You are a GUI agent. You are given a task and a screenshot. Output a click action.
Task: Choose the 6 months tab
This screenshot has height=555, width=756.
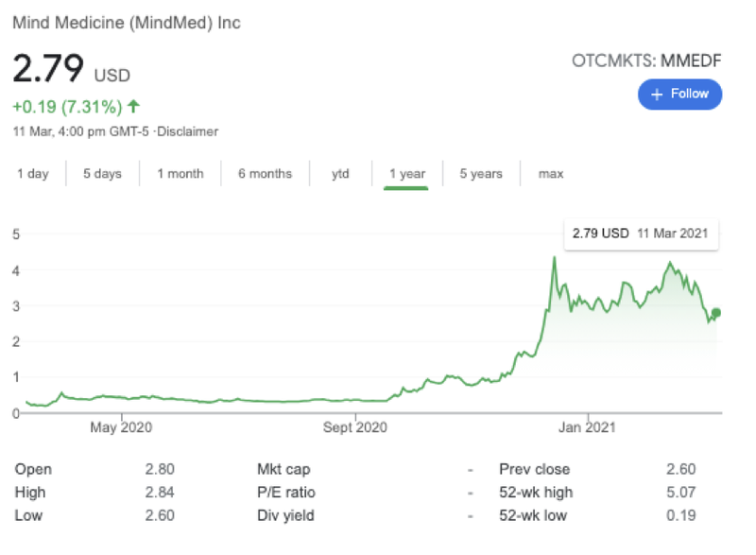(x=266, y=174)
